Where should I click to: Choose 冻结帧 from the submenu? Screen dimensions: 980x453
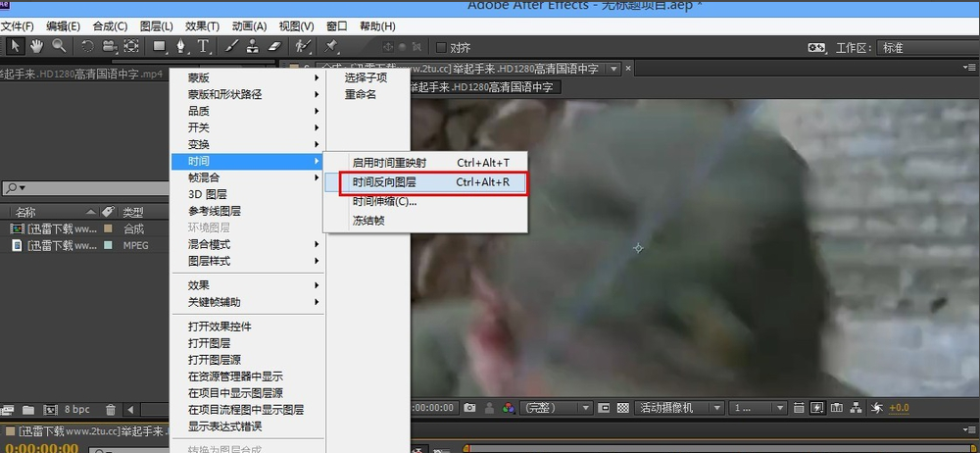click(425, 221)
